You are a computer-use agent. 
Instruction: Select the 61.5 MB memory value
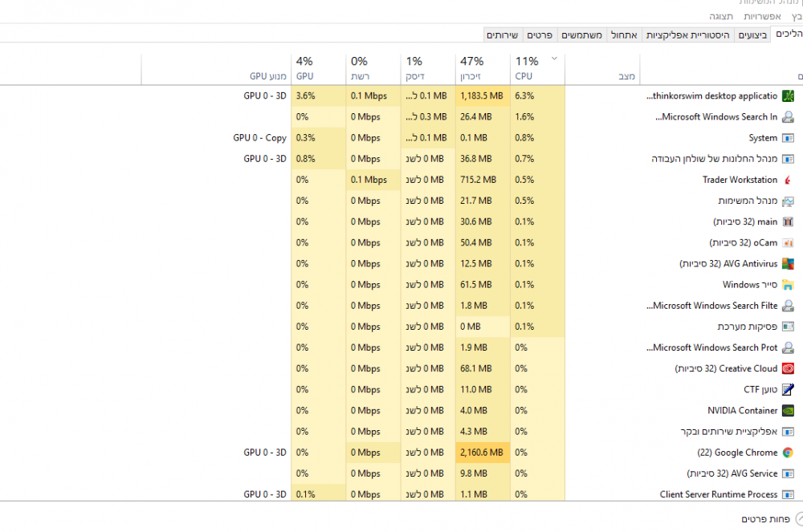tap(483, 284)
